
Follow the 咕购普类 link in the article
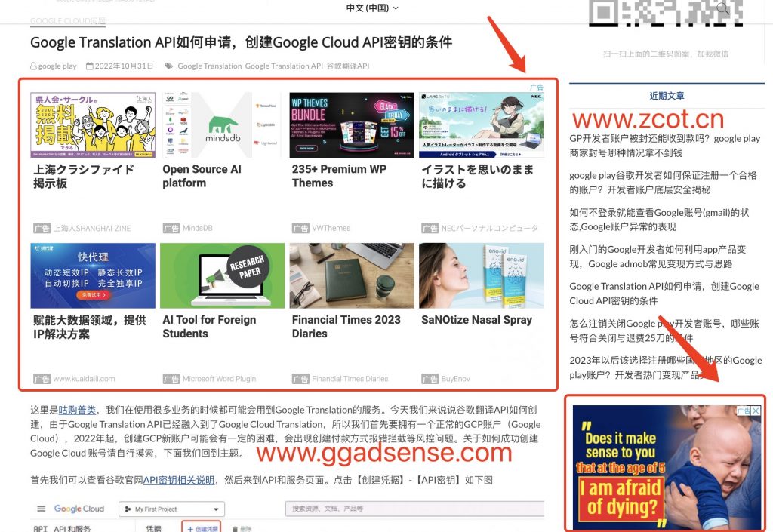coord(77,410)
